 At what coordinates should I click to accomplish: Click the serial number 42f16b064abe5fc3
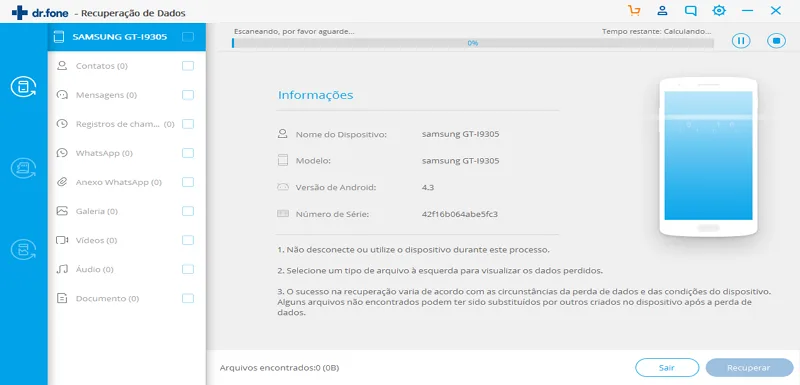click(460, 214)
